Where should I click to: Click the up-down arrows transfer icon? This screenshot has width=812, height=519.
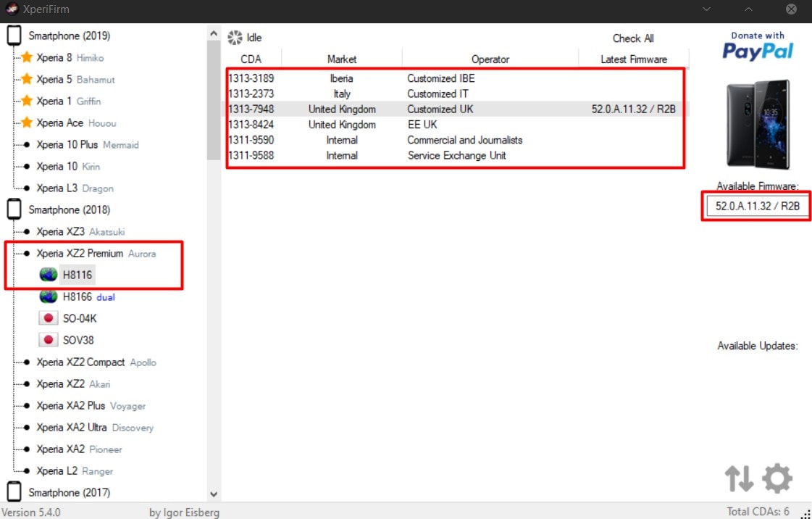(x=739, y=478)
